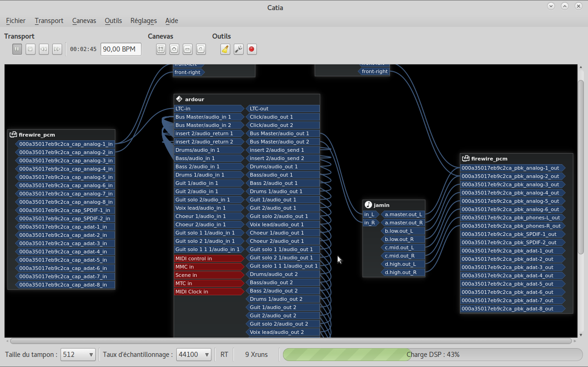
Task: Select Bus Master/audio_out 2 port
Action: point(283,142)
